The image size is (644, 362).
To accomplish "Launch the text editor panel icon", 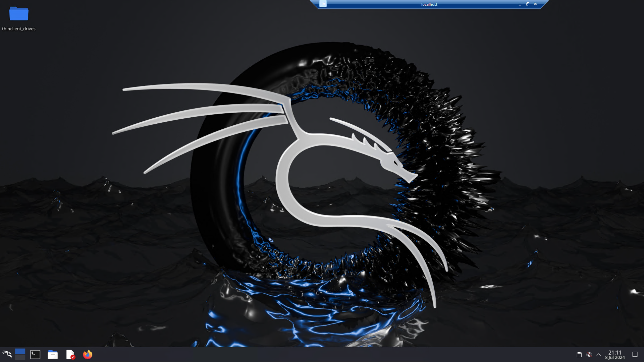I will 70,354.
